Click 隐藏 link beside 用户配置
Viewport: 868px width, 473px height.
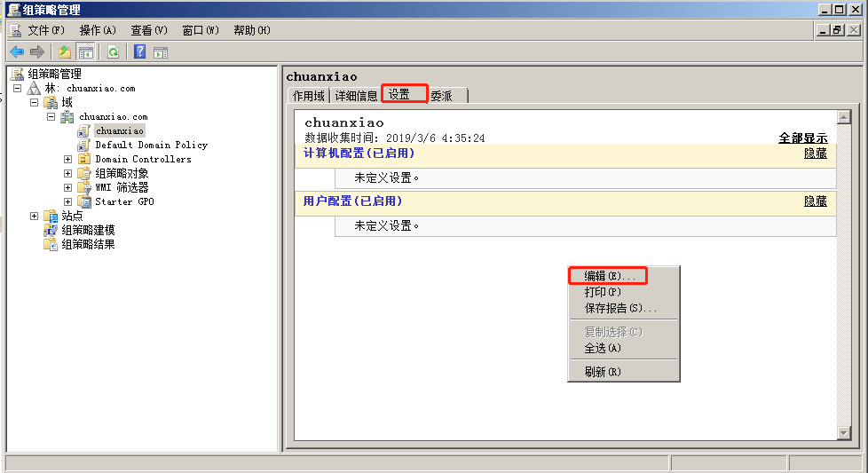(816, 201)
